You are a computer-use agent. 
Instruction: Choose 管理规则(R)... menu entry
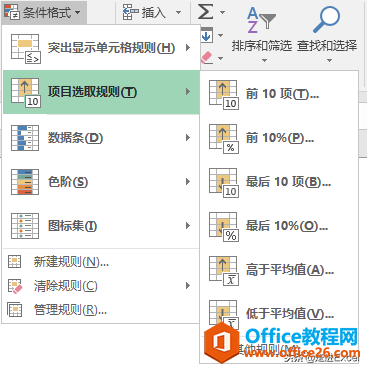click(x=101, y=310)
